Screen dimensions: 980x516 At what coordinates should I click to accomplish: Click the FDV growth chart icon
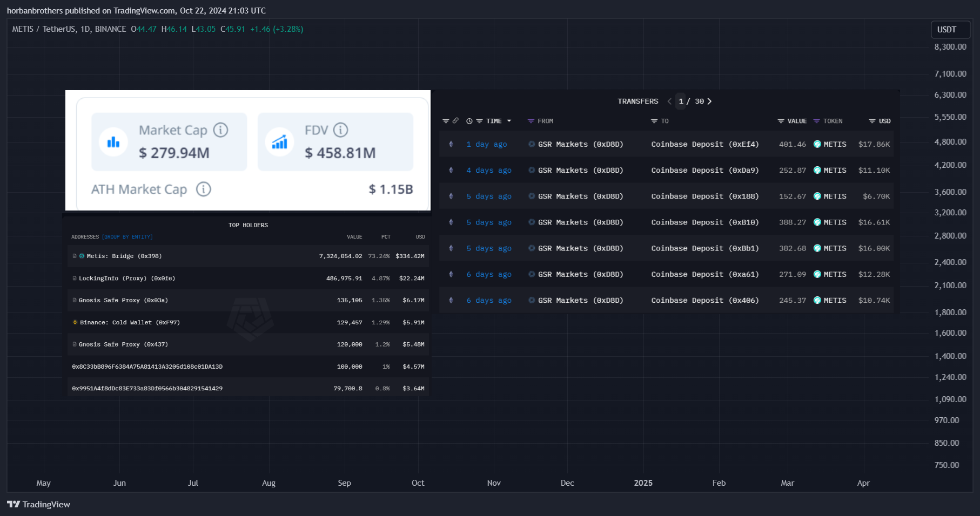279,142
